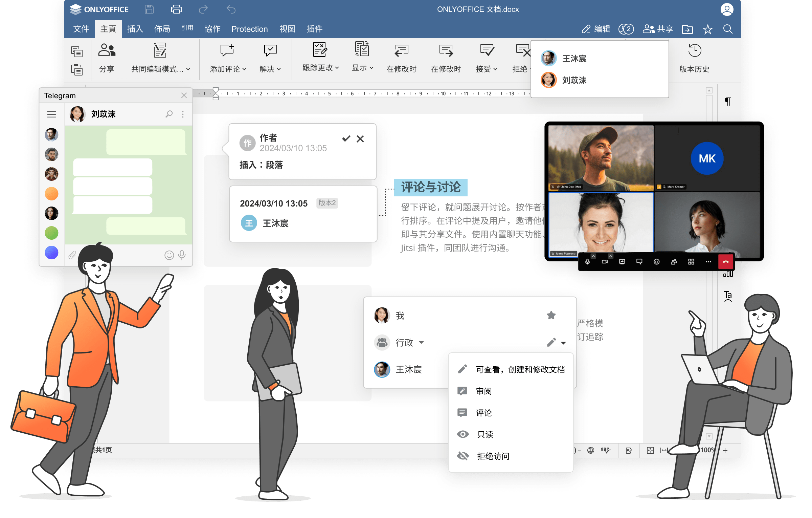Click the copy icon in ribbon

coord(77,51)
